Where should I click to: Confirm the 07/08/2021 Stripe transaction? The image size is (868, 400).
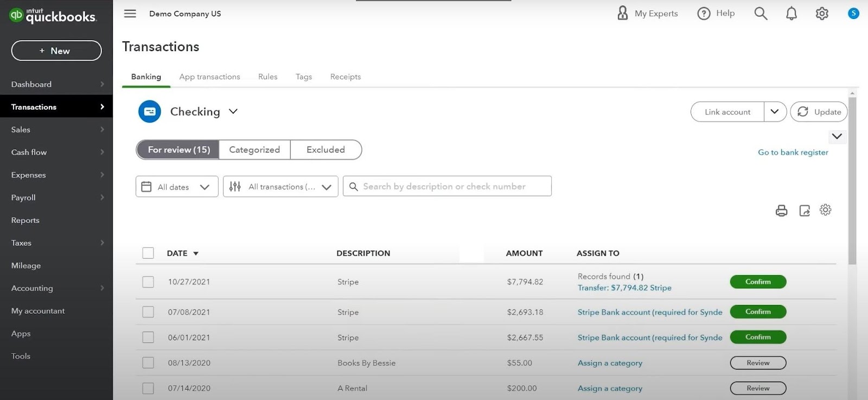[758, 312]
